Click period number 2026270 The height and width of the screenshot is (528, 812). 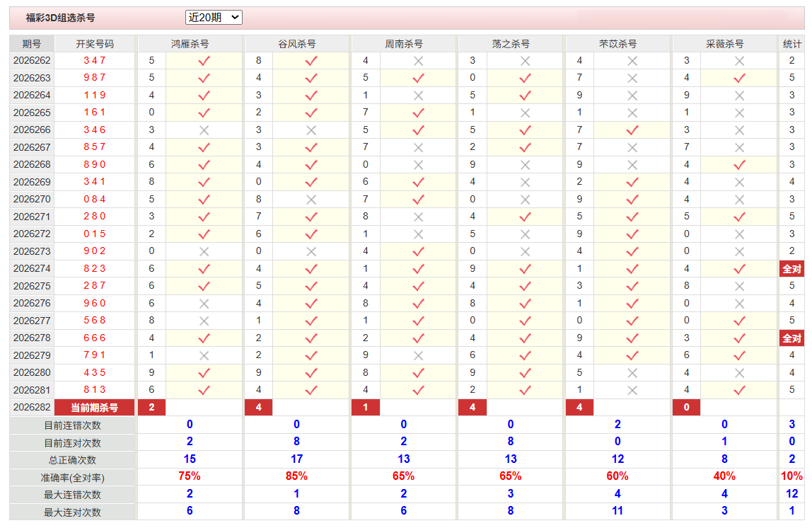[32, 200]
